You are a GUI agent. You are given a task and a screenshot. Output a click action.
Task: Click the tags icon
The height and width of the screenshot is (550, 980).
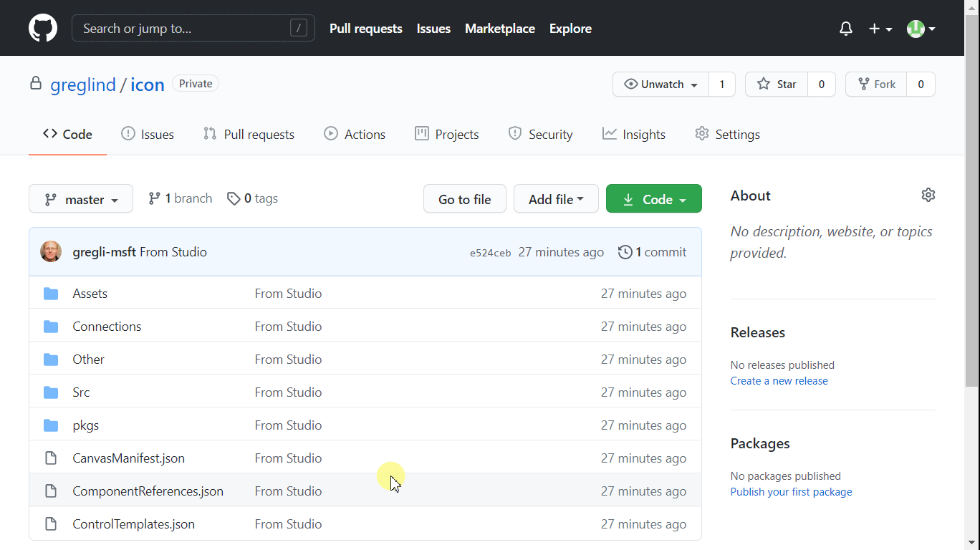[234, 199]
